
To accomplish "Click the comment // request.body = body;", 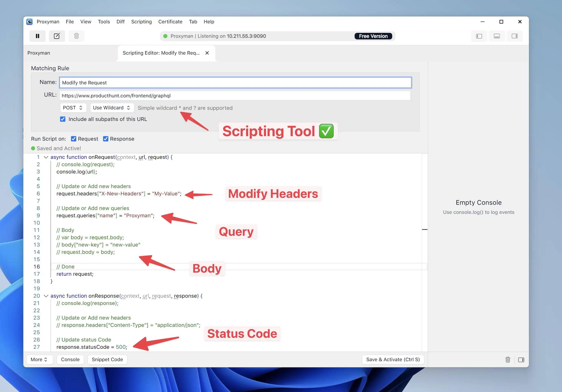I will coord(85,252).
